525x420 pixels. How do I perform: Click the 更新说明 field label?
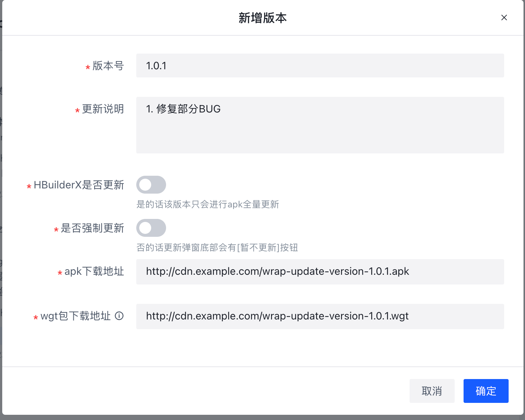[103, 109]
